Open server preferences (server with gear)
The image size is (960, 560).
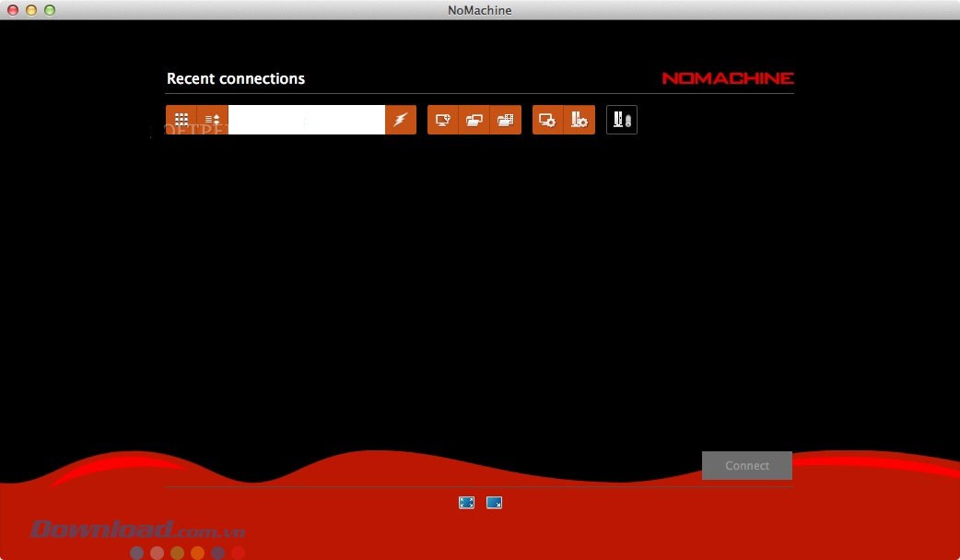579,120
